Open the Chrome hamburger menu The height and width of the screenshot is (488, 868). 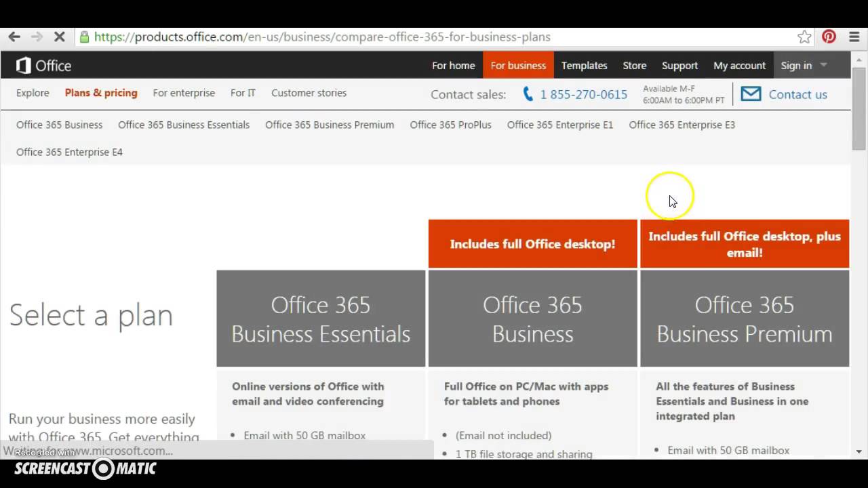click(854, 37)
